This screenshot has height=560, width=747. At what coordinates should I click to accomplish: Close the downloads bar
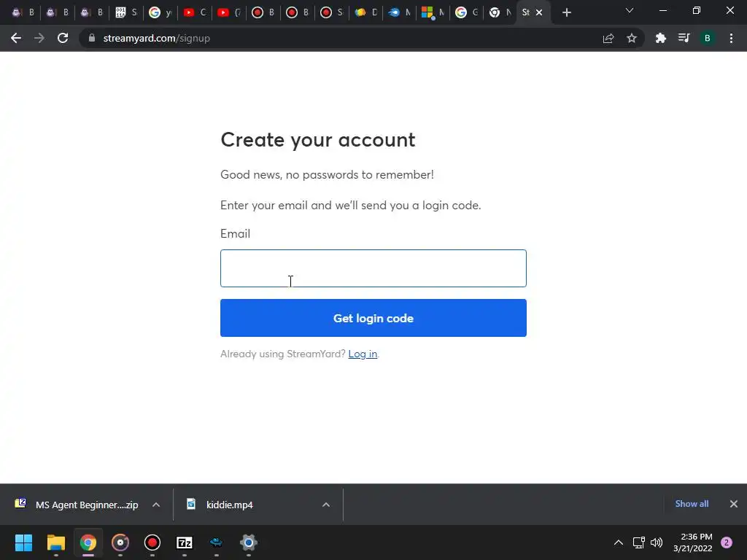pyautogui.click(x=734, y=504)
